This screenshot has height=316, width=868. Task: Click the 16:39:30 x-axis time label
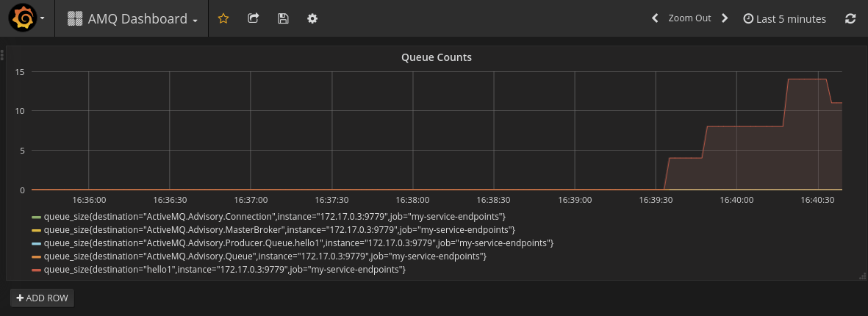656,199
